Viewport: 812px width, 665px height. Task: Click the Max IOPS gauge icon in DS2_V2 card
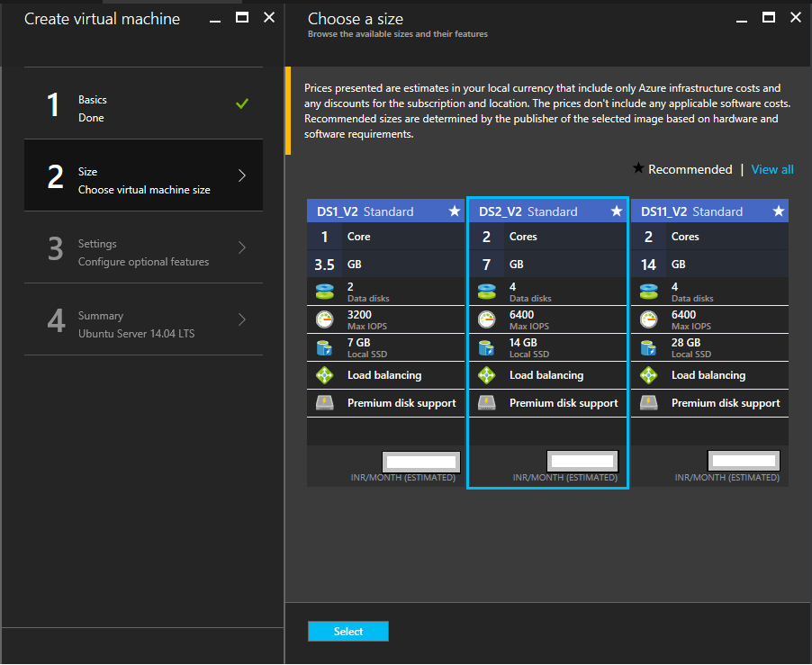tap(487, 319)
